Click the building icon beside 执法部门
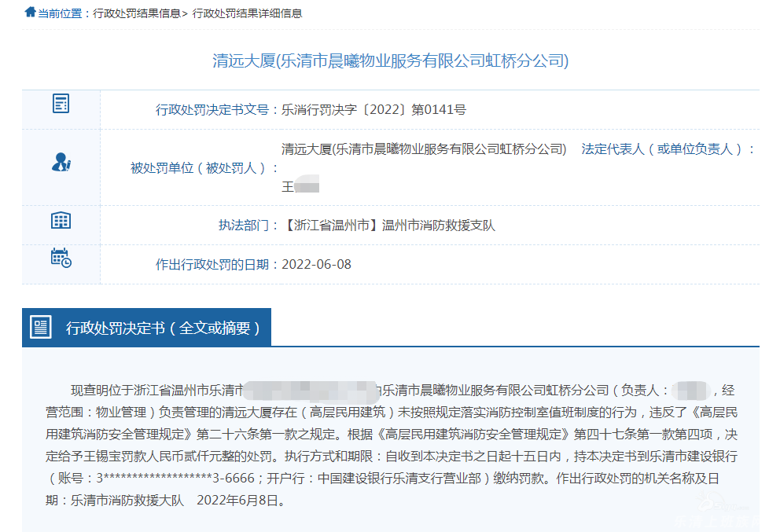Screen dimensions: 769x532 pyautogui.click(x=61, y=220)
